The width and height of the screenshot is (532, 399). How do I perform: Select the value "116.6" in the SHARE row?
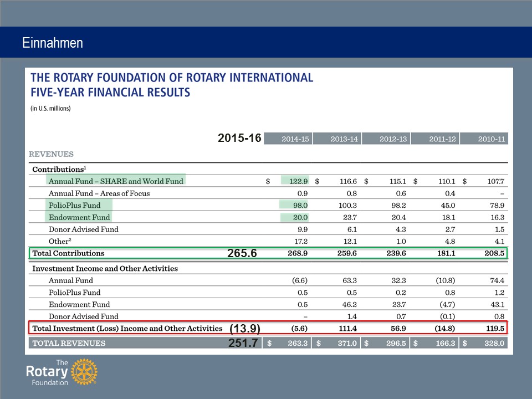(x=348, y=181)
